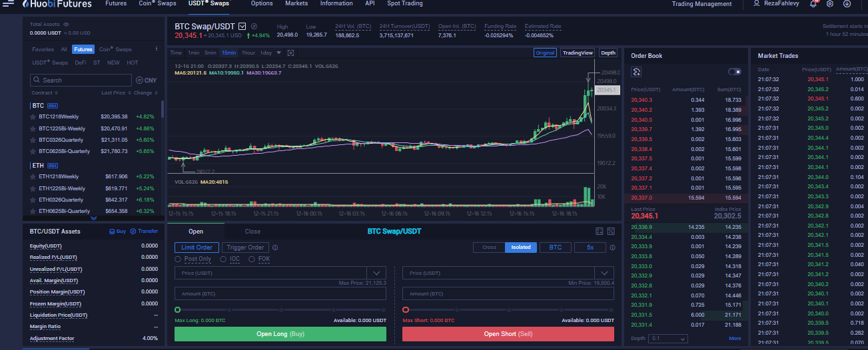The height and width of the screenshot is (350, 868).
Task: Select the Trigger Order button
Action: (246, 248)
